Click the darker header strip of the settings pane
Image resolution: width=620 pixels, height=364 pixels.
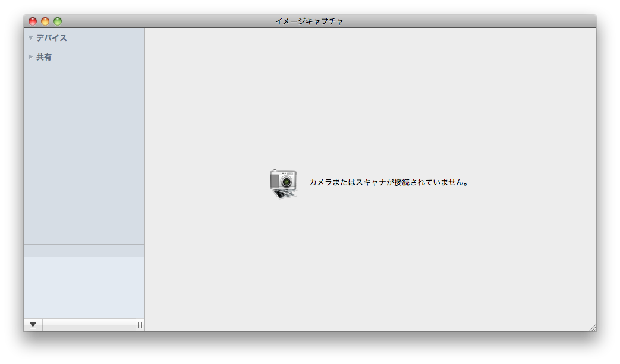point(84,251)
